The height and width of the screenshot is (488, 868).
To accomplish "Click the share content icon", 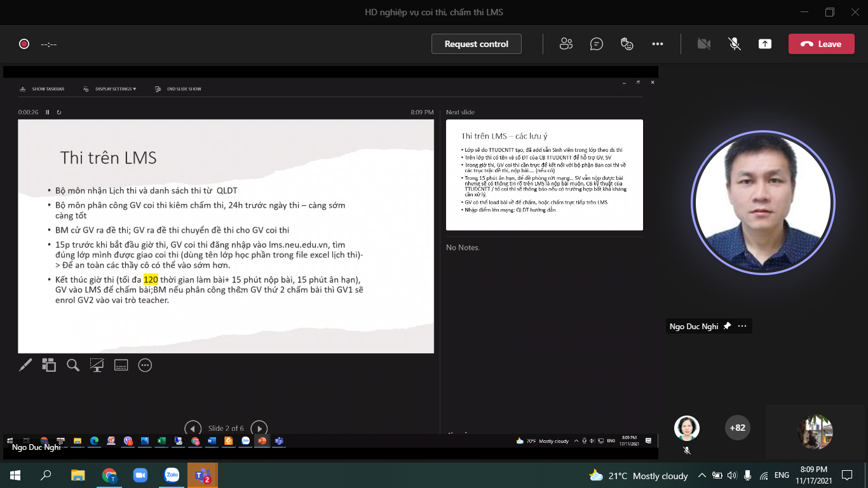I will coord(765,44).
